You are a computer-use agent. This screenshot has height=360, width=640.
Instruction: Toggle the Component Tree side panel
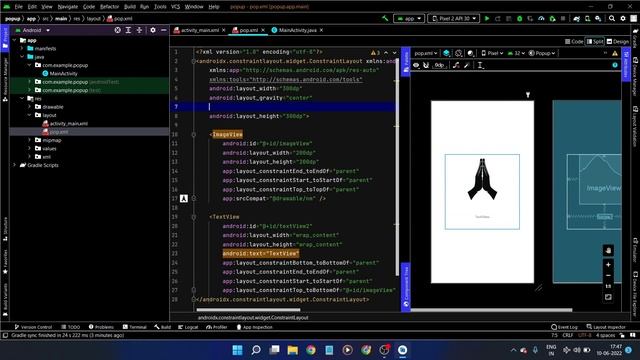[406, 287]
